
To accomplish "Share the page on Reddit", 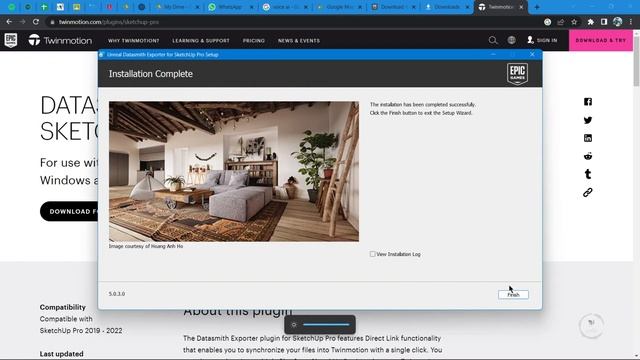I will (588, 156).
